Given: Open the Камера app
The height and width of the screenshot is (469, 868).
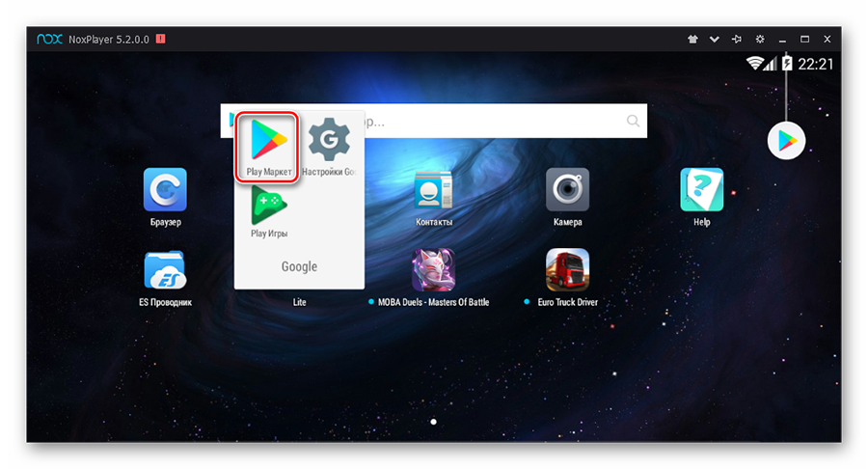Looking at the screenshot, I should point(567,190).
